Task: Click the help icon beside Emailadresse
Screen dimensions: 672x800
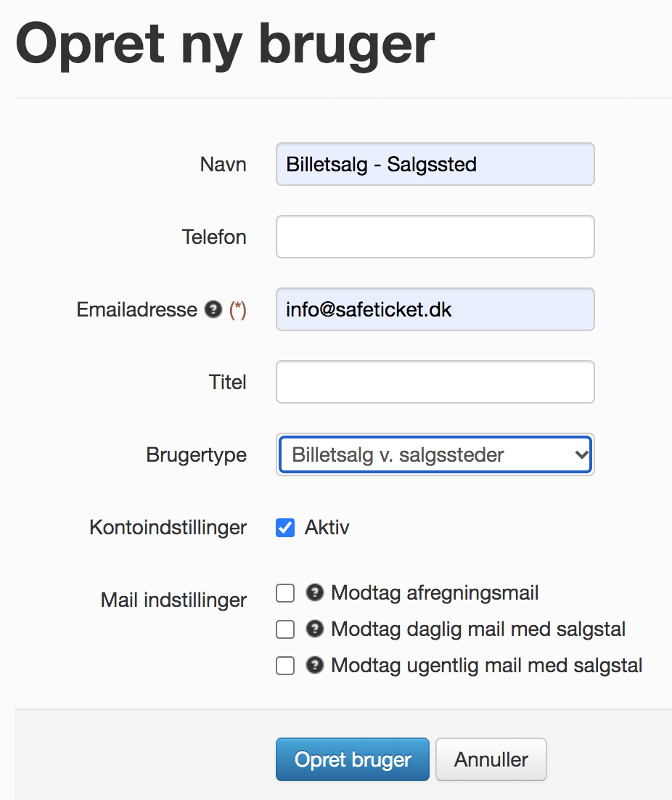Action: click(213, 309)
